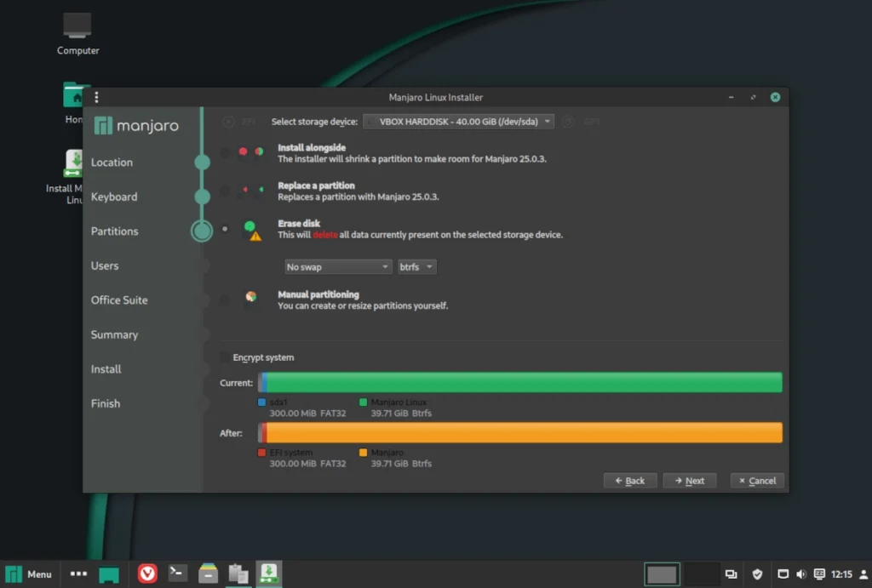Open Computer desktop icon
This screenshot has width=872, height=588.
[77, 34]
